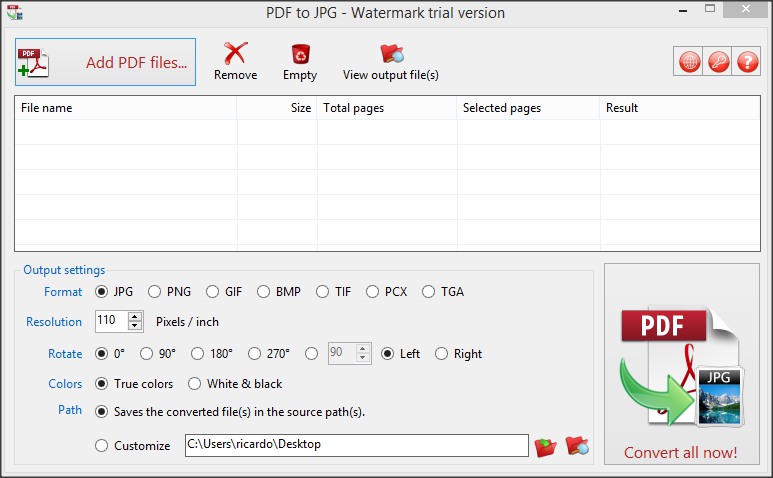Select GIF format
The width and height of the screenshot is (773, 478).
[x=212, y=292]
